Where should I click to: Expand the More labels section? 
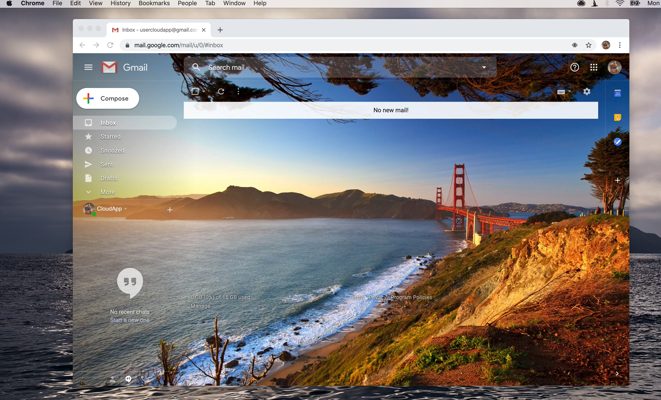pos(107,192)
